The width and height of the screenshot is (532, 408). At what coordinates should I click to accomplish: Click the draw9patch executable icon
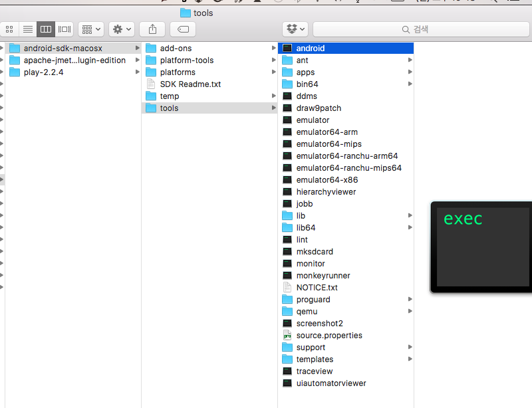click(287, 108)
